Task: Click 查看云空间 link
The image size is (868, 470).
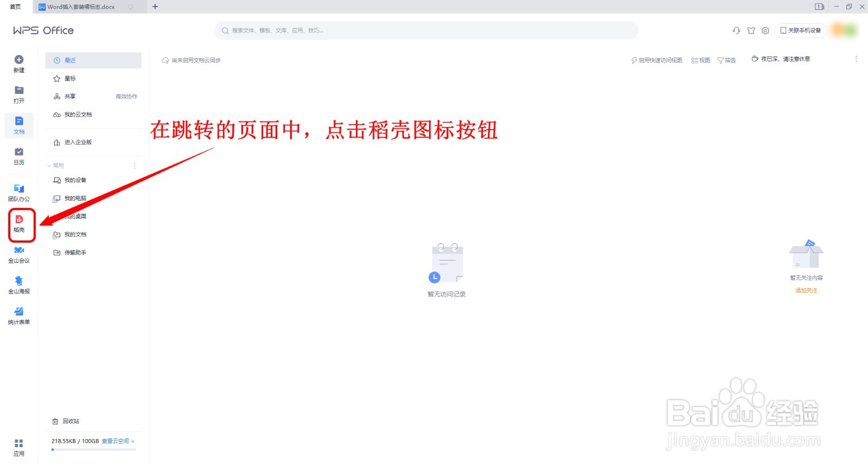Action: [x=118, y=441]
